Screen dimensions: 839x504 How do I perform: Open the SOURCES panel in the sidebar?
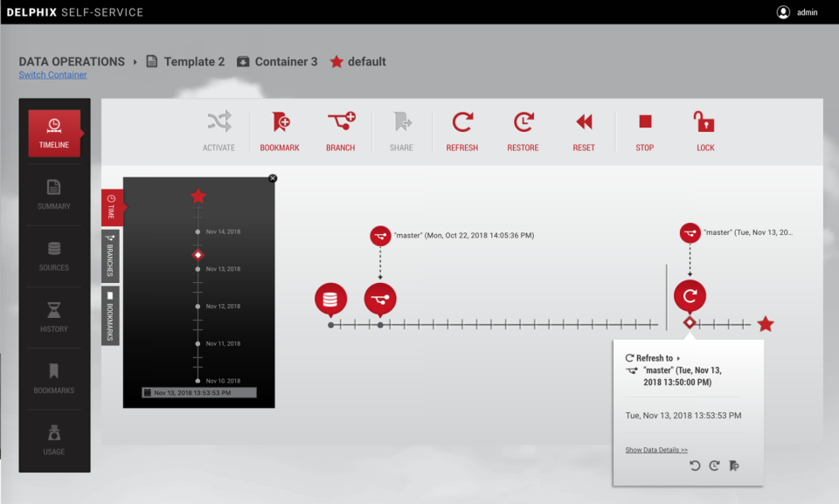point(54,255)
